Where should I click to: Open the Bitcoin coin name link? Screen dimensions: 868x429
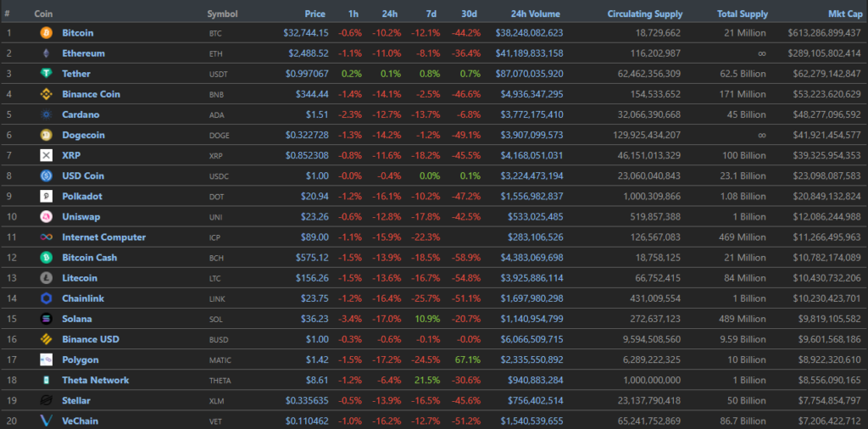click(77, 33)
